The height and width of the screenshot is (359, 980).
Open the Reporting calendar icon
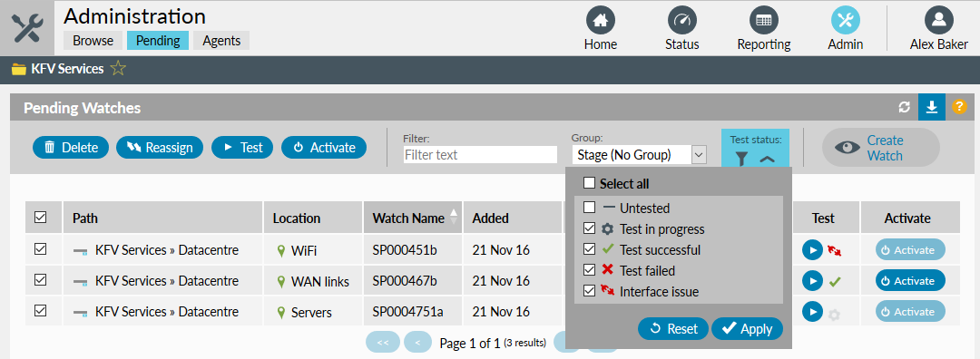(763, 20)
